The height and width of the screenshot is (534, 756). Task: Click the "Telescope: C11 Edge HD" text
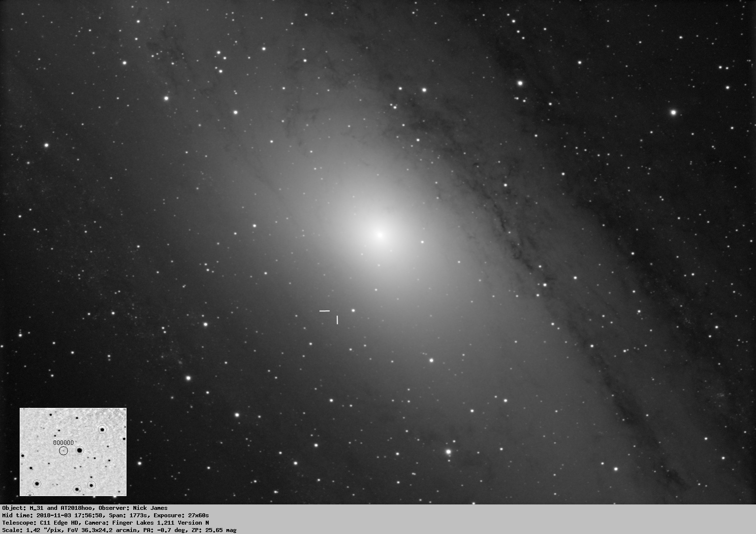click(40, 523)
